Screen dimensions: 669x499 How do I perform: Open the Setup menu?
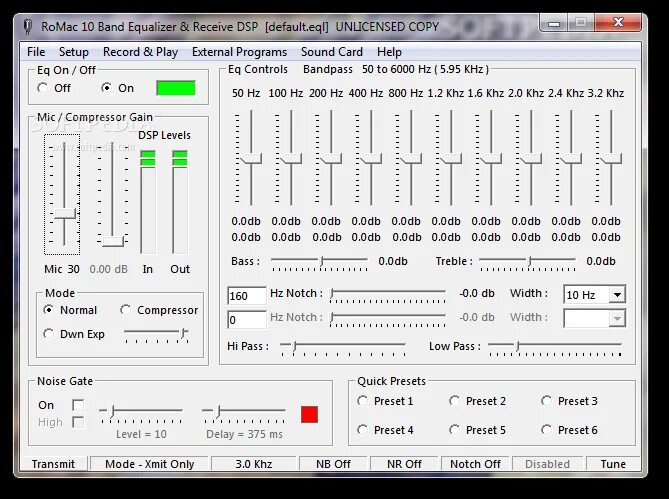[x=74, y=52]
